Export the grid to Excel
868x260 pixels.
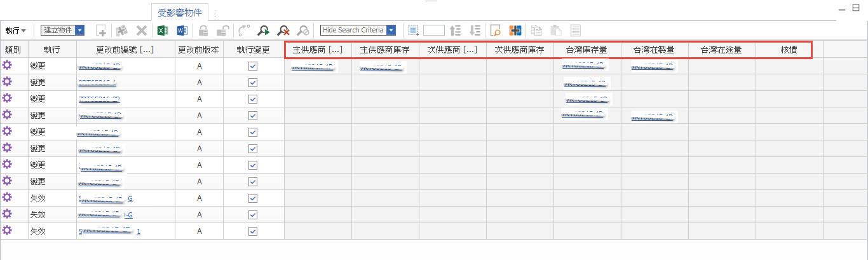tap(162, 31)
